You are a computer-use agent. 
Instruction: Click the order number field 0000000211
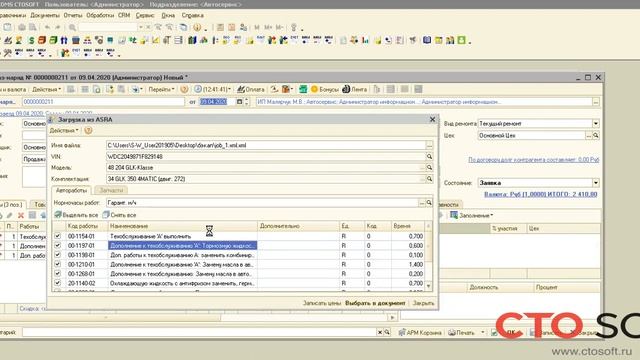pos(103,102)
